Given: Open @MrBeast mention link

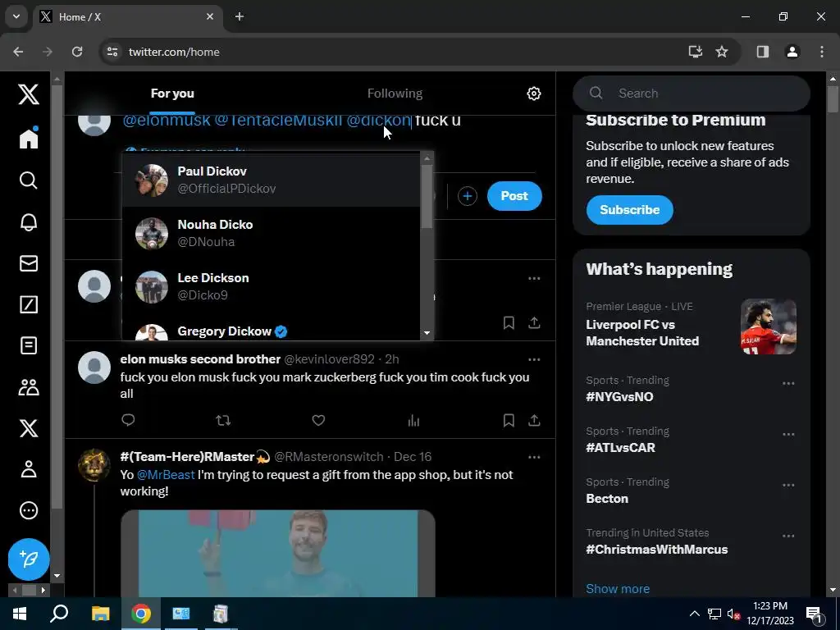Looking at the screenshot, I should click(166, 475).
